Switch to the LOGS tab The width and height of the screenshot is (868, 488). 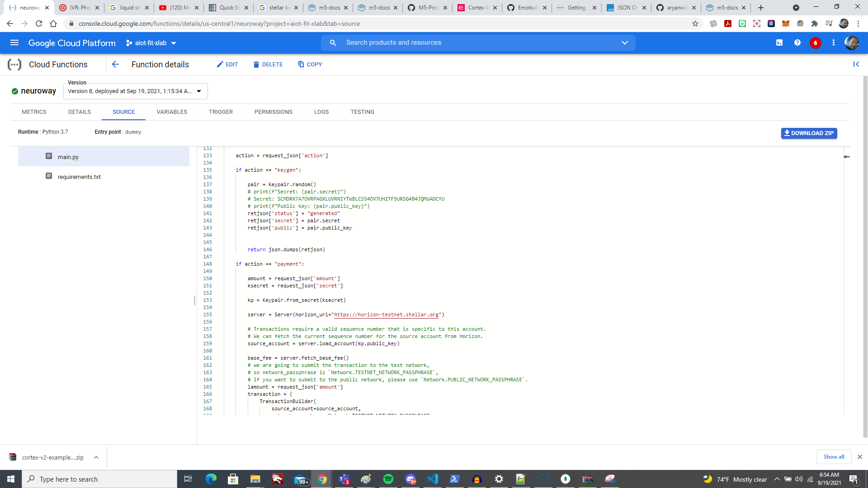tap(321, 112)
